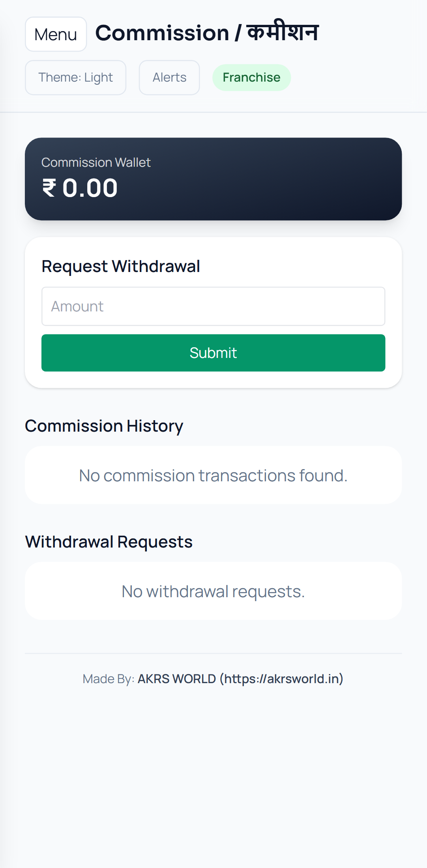Click the Made By footer label
Screen dimensions: 427x868
[x=108, y=679]
